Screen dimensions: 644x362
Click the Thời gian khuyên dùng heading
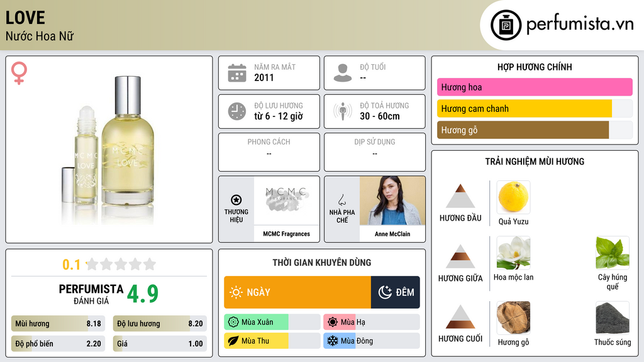point(322,262)
